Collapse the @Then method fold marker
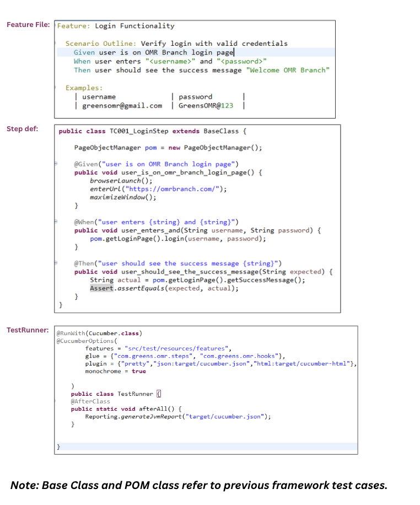Viewport: 420px width, 505px height. pyautogui.click(x=56, y=264)
